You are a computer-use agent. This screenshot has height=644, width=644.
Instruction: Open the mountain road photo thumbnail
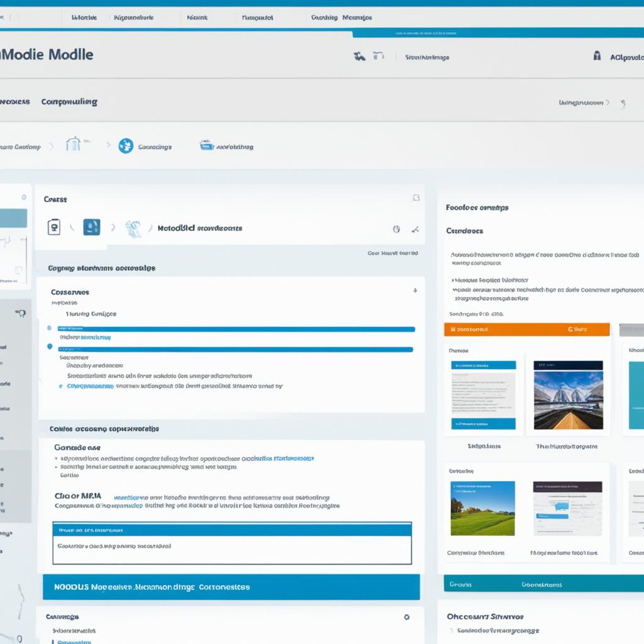(x=568, y=395)
